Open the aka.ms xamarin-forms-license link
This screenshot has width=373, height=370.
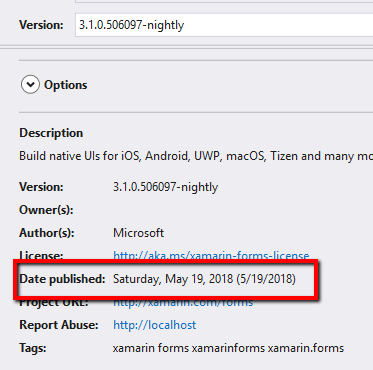[x=211, y=256]
